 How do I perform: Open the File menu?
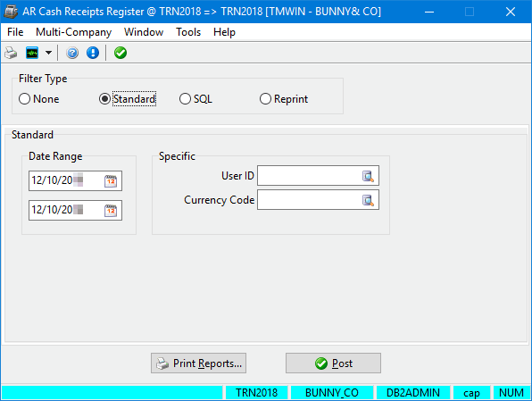pyautogui.click(x=15, y=32)
